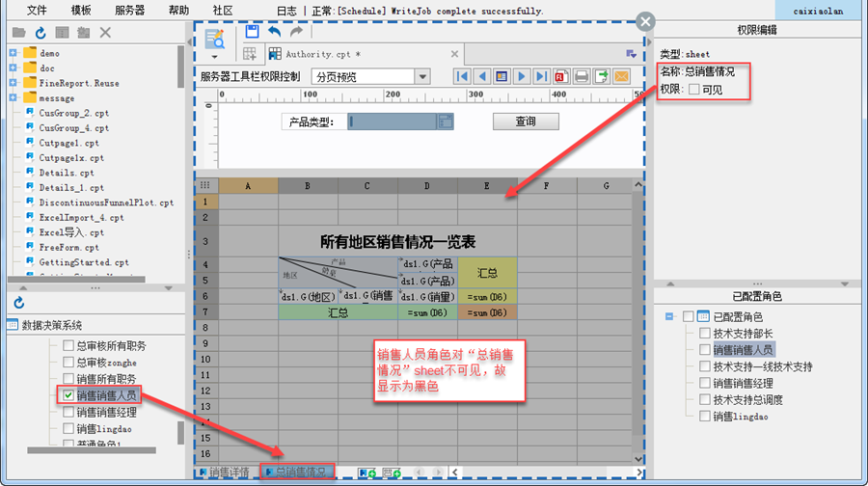Select column A header

click(x=248, y=185)
